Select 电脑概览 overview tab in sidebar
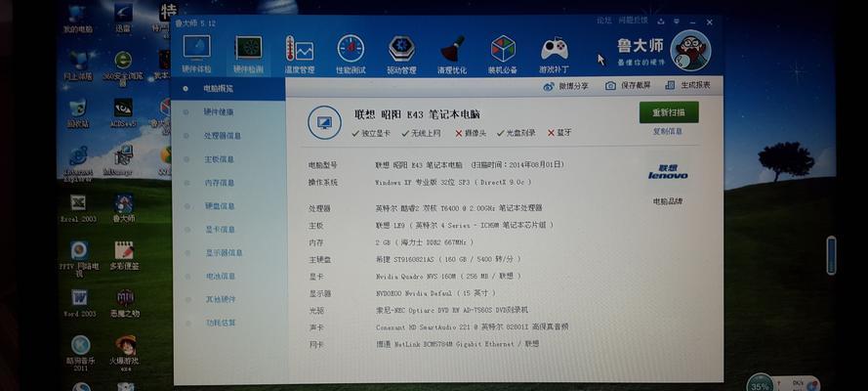This screenshot has height=391, width=868. pyautogui.click(x=228, y=89)
